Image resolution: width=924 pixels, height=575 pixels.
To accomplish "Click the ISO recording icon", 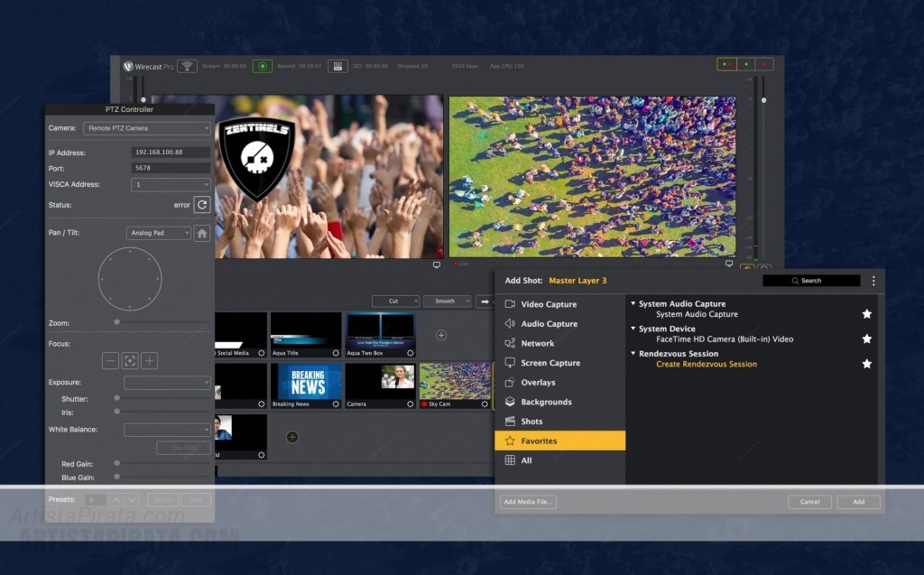I will (337, 66).
